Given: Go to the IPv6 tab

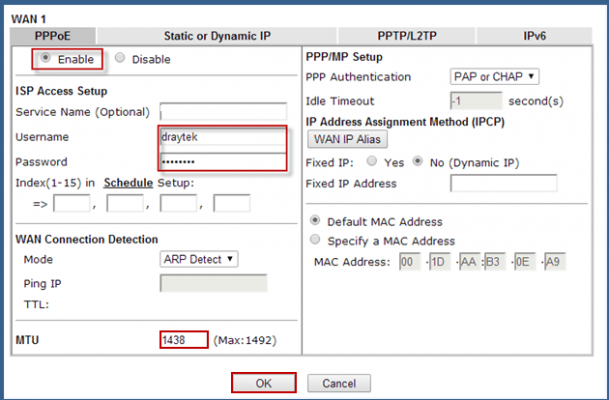Looking at the screenshot, I should (535, 36).
